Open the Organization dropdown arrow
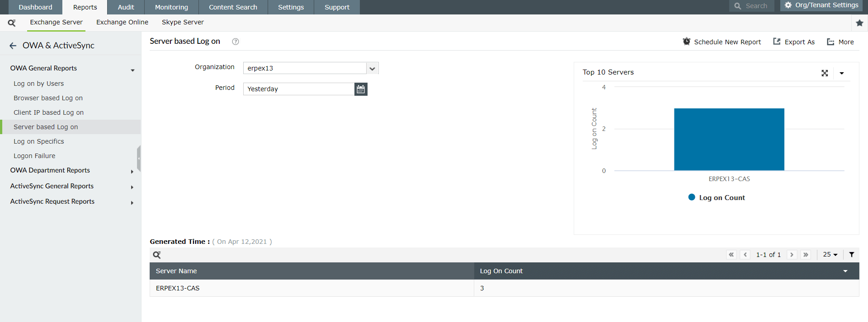The image size is (868, 322). pos(372,68)
